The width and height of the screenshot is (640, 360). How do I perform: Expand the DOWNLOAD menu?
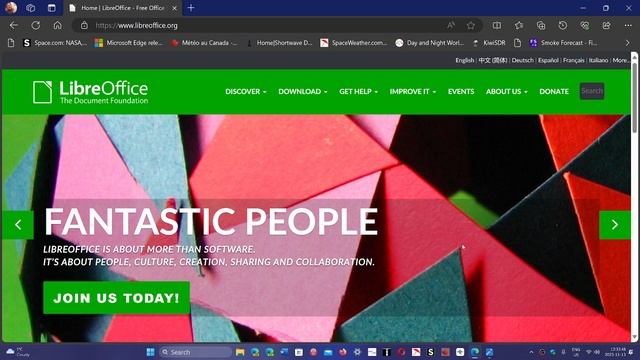point(302,91)
